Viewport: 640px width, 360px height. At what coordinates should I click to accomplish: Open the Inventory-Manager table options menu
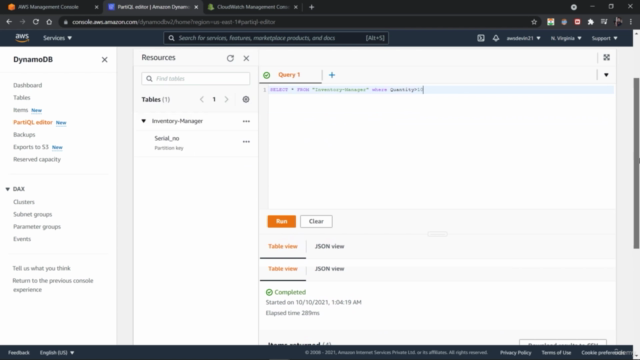246,121
